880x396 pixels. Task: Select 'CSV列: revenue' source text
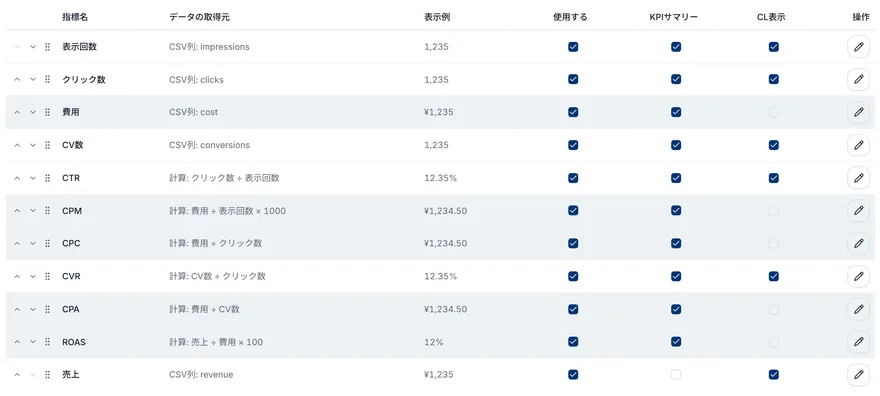[201, 375]
